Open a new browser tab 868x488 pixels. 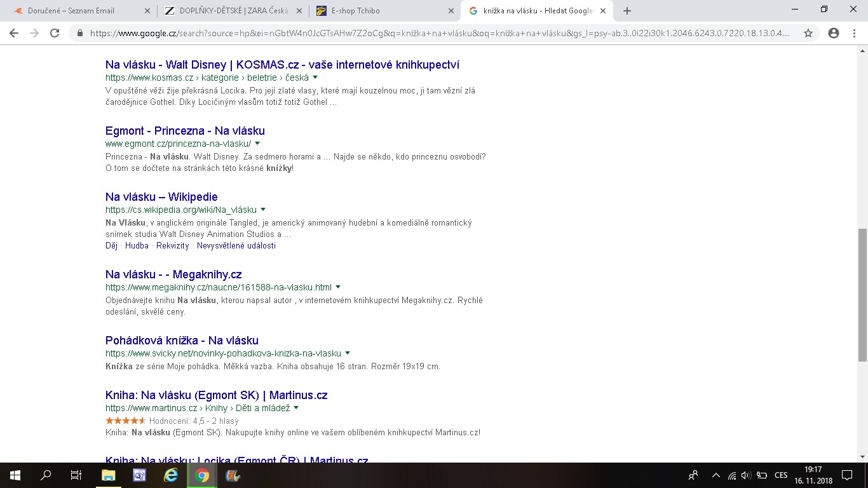pyautogui.click(x=627, y=11)
